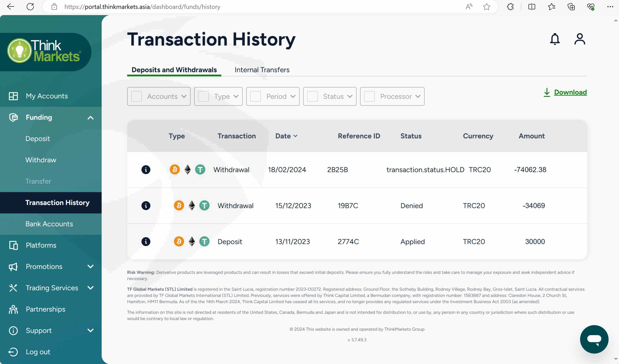
Task: Open the live chat bubble
Action: pos(594,339)
